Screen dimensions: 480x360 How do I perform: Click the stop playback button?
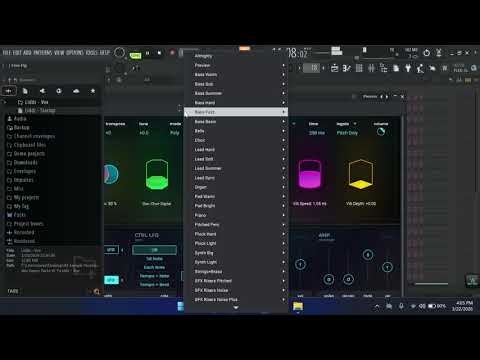point(159,53)
